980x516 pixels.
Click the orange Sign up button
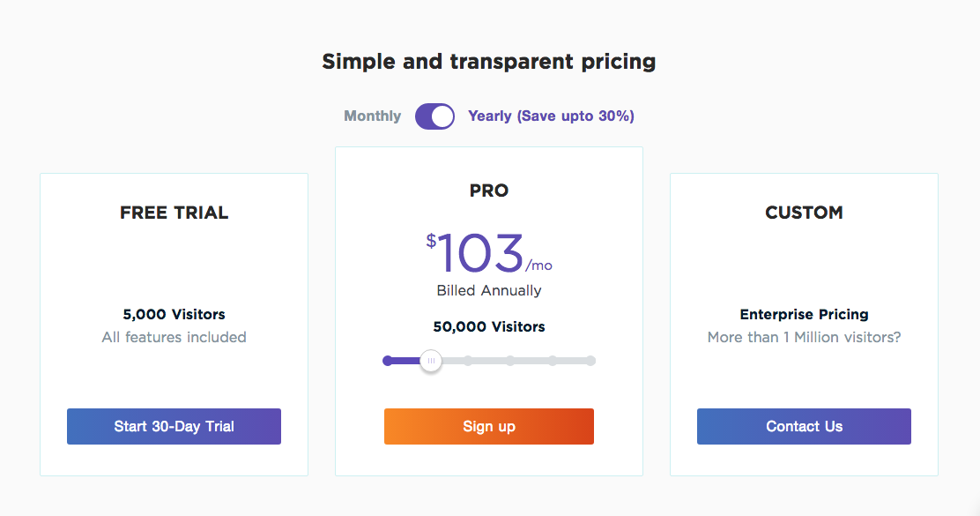(x=488, y=427)
